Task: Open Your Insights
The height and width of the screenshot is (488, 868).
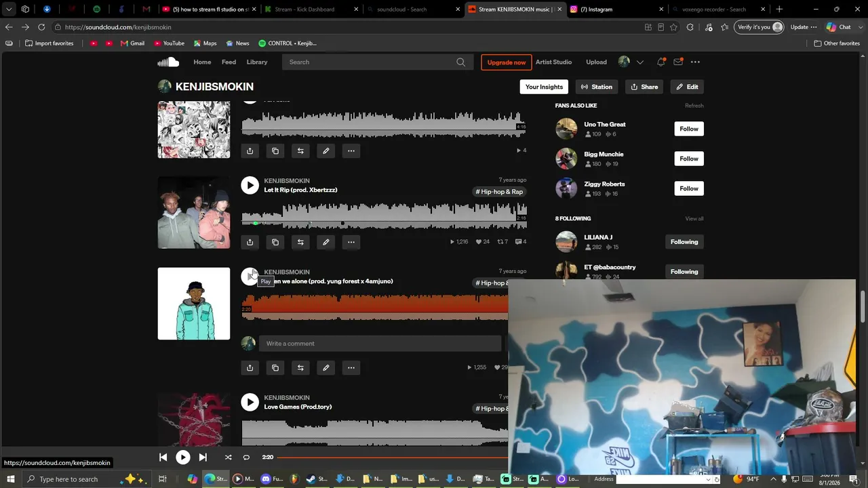Action: tap(544, 87)
